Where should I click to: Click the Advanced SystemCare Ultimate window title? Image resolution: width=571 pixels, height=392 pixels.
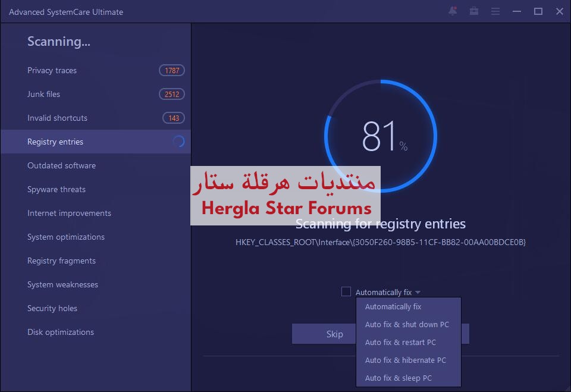coord(66,12)
